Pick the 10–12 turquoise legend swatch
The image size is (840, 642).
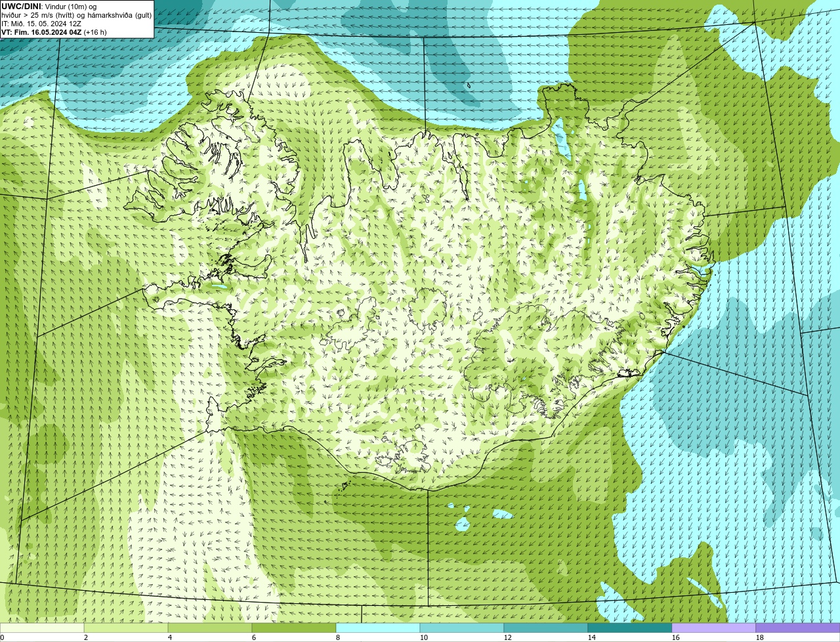(x=462, y=628)
